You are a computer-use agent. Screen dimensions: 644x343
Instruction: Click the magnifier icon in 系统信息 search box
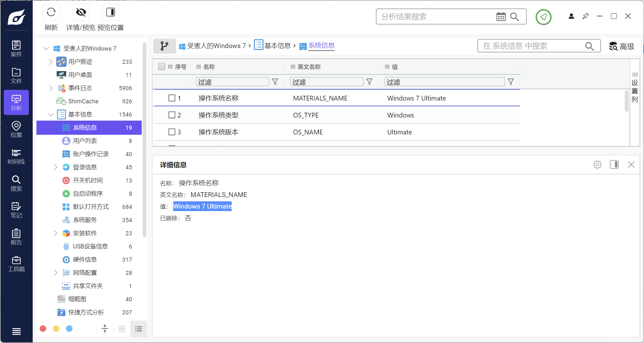coord(590,46)
